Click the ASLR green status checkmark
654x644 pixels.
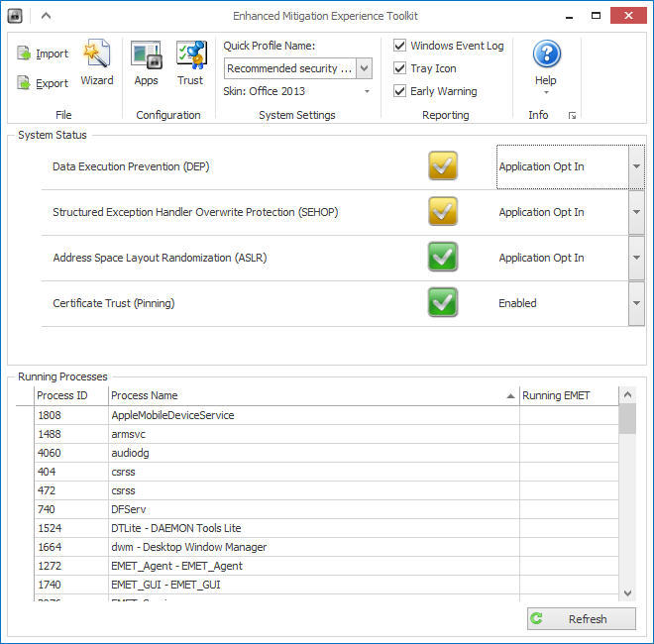(443, 257)
